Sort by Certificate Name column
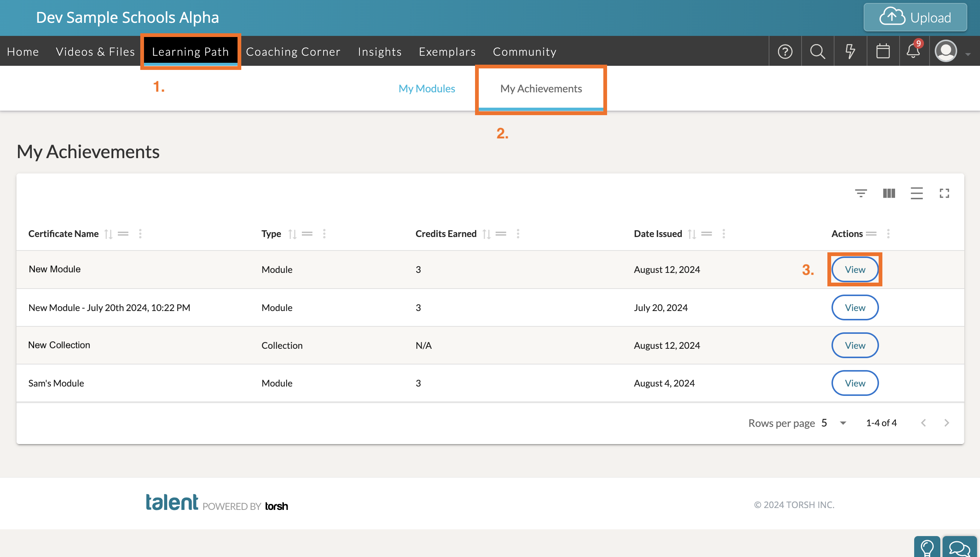Screen dimensions: 980x557 109,234
